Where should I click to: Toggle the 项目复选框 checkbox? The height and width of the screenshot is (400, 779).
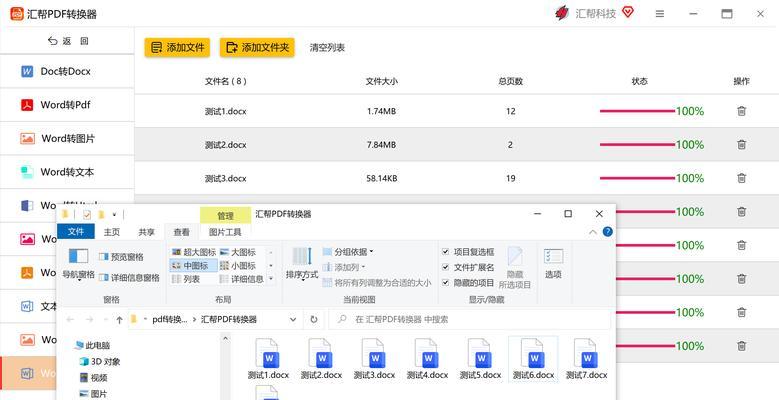pyautogui.click(x=446, y=252)
